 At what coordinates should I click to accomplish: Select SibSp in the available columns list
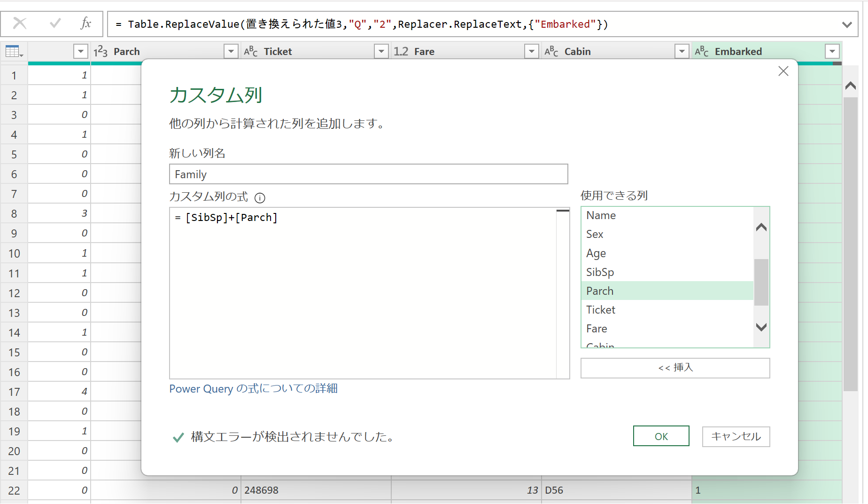click(x=667, y=272)
